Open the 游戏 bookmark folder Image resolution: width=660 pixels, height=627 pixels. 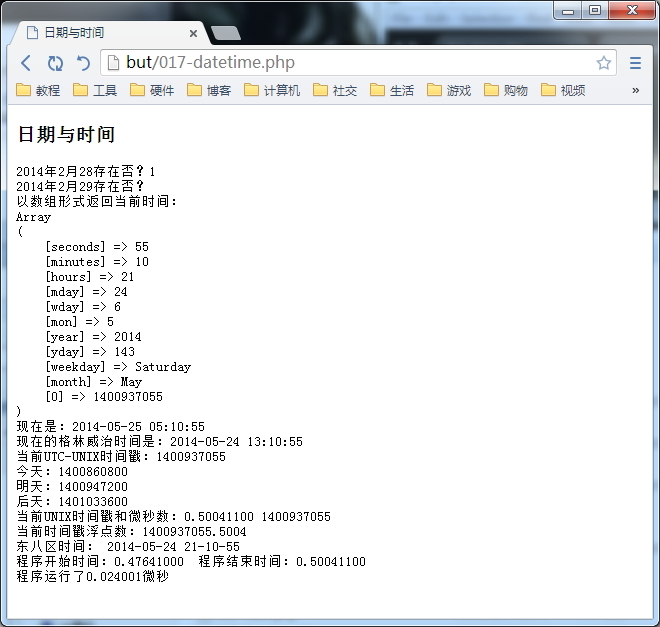449,90
